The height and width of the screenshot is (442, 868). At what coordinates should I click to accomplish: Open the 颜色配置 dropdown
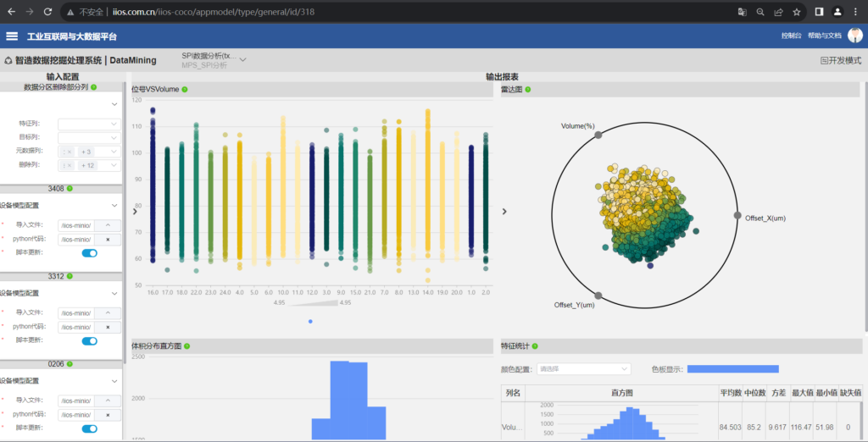[x=584, y=369]
